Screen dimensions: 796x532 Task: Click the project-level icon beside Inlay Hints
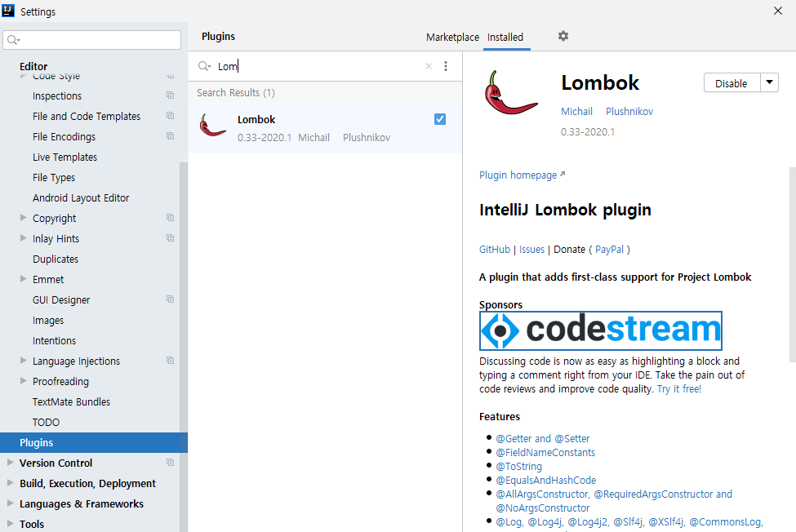[x=170, y=238]
